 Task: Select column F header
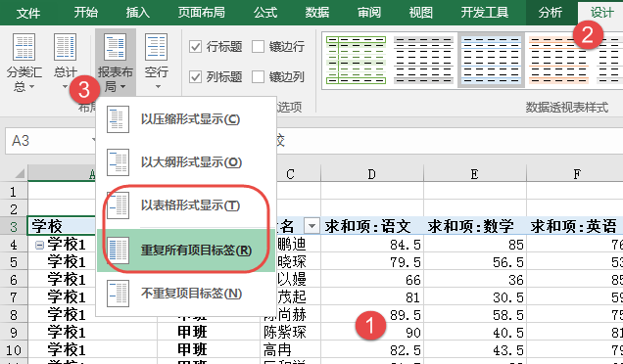(x=576, y=174)
